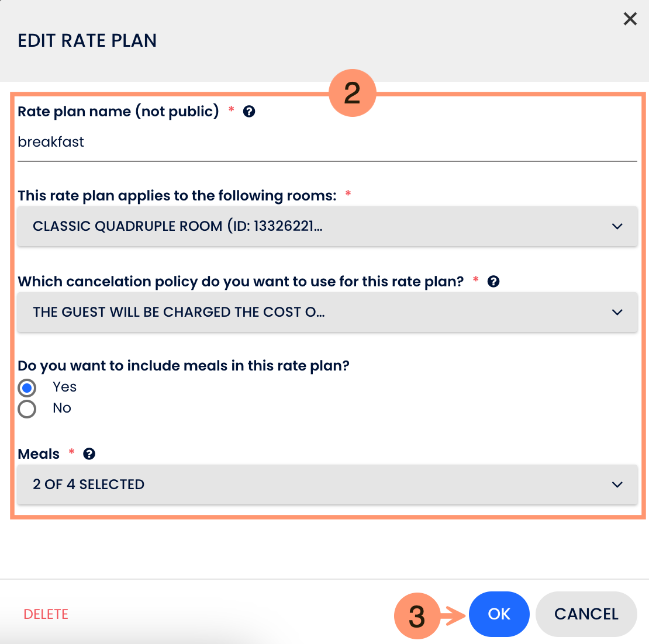The image size is (649, 644).
Task: Click the EDIT RATE PLAN dialog title
Action: pyautogui.click(x=87, y=41)
